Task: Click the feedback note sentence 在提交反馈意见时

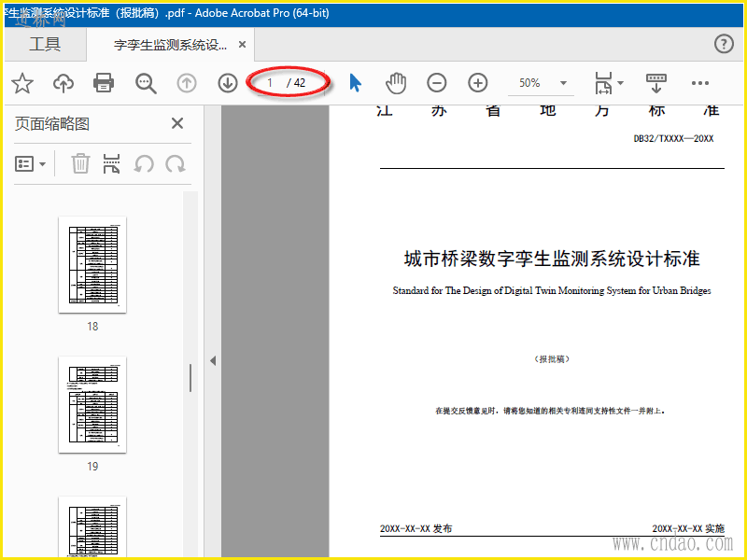Action: 550,411
